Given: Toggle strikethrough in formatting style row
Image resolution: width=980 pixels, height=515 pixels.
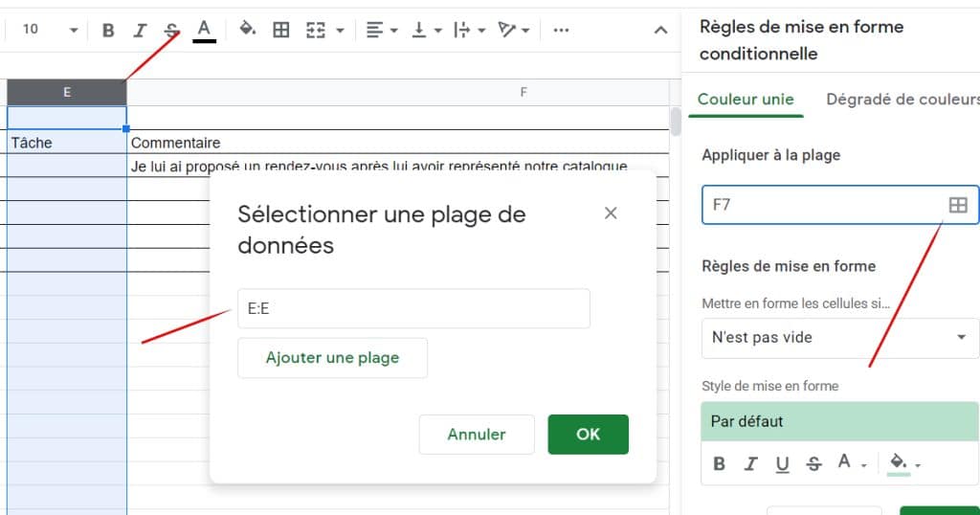Looking at the screenshot, I should (813, 463).
